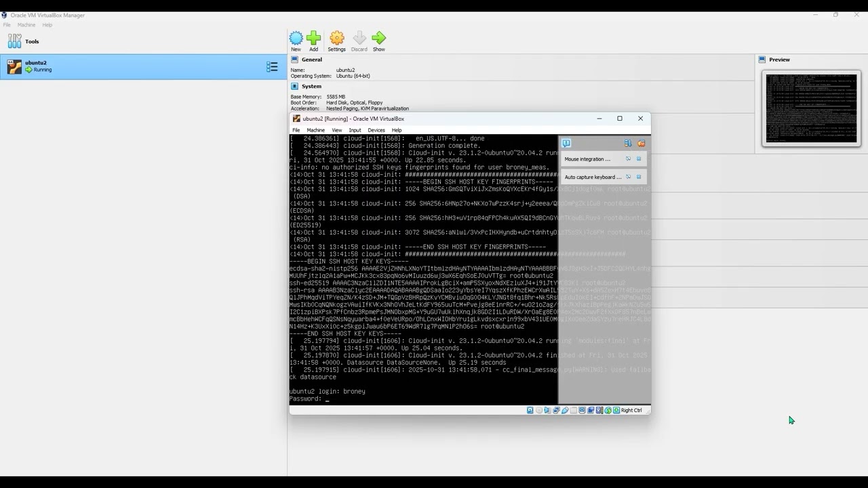This screenshot has width=868, height=488.
Task: Select the ubuntu2 running VM entry
Action: click(144, 66)
